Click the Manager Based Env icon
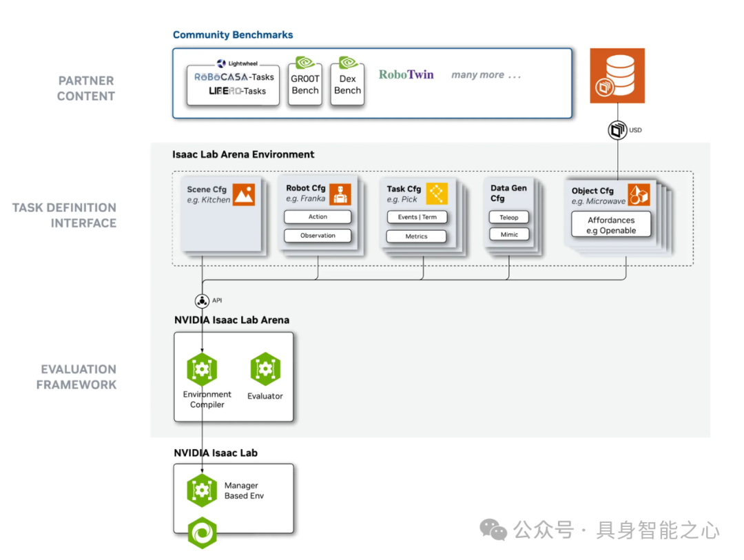Screen dimensions: 744x560 point(202,490)
